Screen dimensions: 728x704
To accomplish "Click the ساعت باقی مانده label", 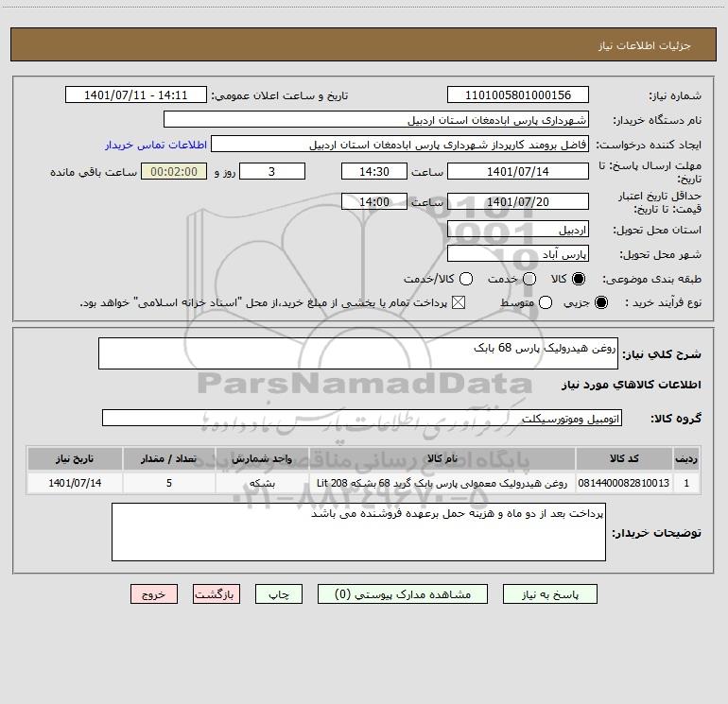I will tap(94, 172).
